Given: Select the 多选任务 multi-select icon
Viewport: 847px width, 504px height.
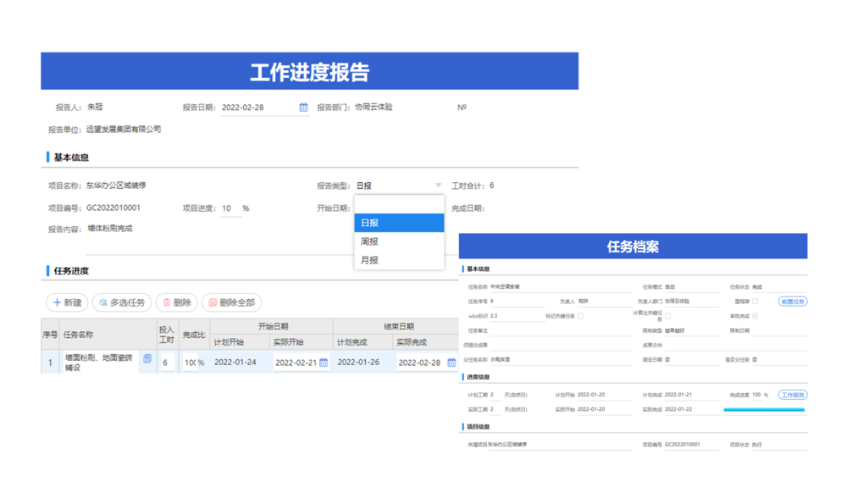Looking at the screenshot, I should [x=102, y=301].
